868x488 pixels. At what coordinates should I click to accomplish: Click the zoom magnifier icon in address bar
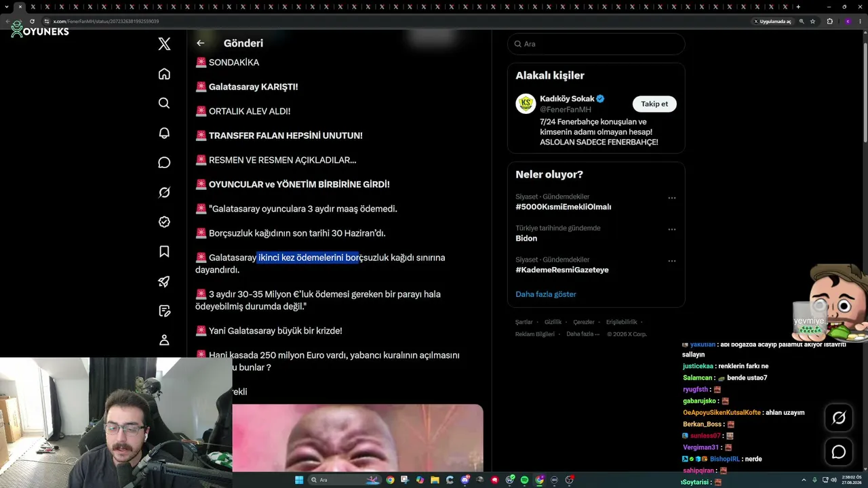pyautogui.click(x=802, y=21)
